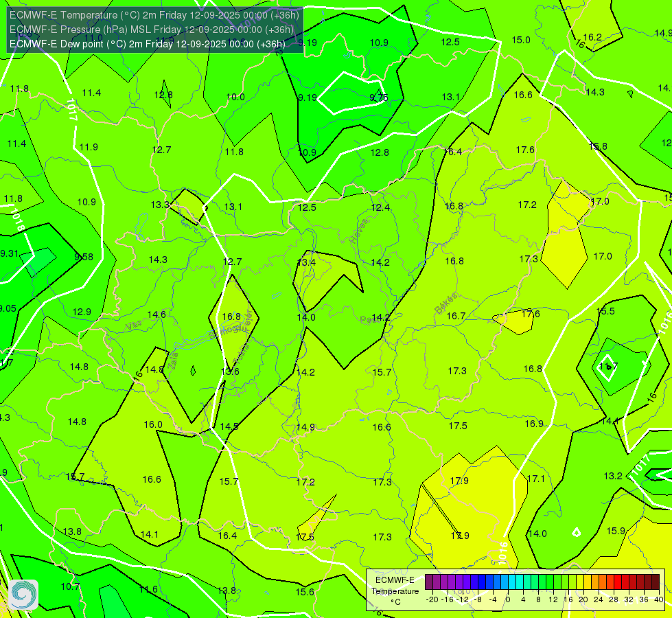Click the '12.4' dew point value
672x618 pixels.
pos(380,207)
